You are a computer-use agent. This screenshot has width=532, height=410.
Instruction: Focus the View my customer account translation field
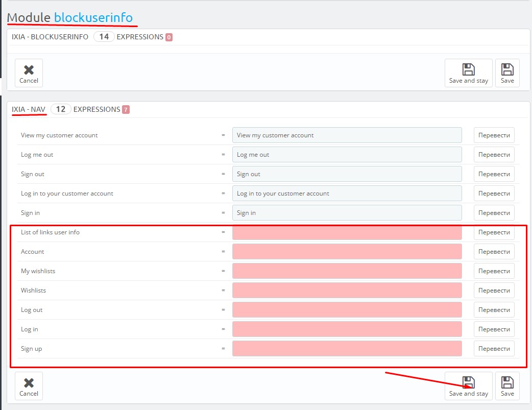(x=347, y=135)
